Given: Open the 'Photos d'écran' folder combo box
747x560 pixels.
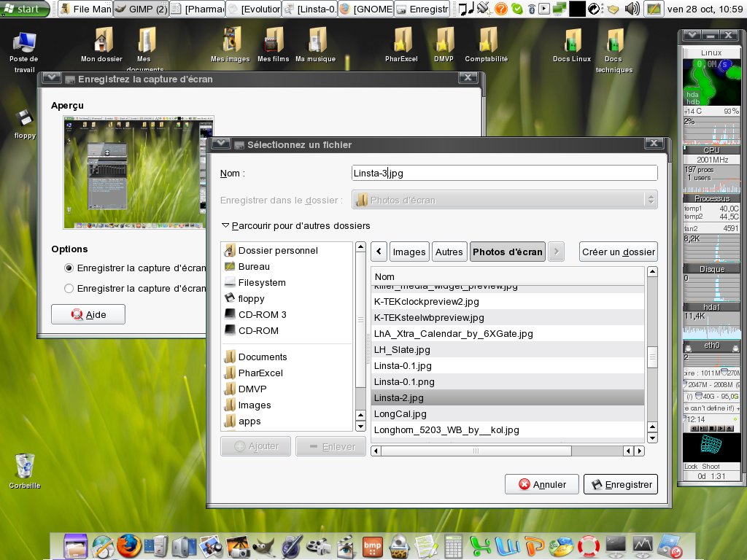Looking at the screenshot, I should click(505, 200).
